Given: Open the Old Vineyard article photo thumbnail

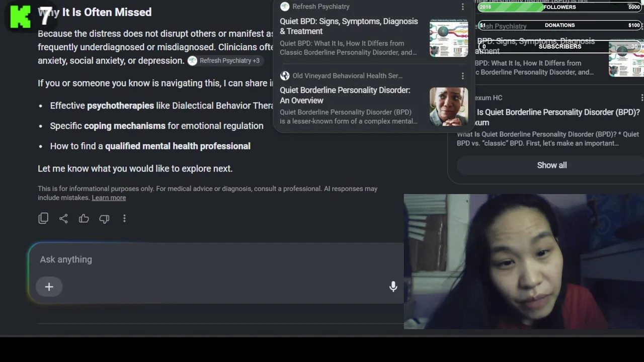Looking at the screenshot, I should coord(449,107).
